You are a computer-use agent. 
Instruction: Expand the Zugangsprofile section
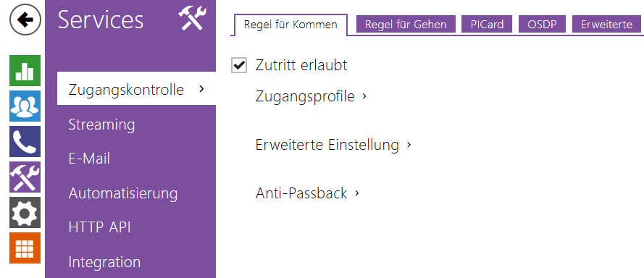pos(311,96)
